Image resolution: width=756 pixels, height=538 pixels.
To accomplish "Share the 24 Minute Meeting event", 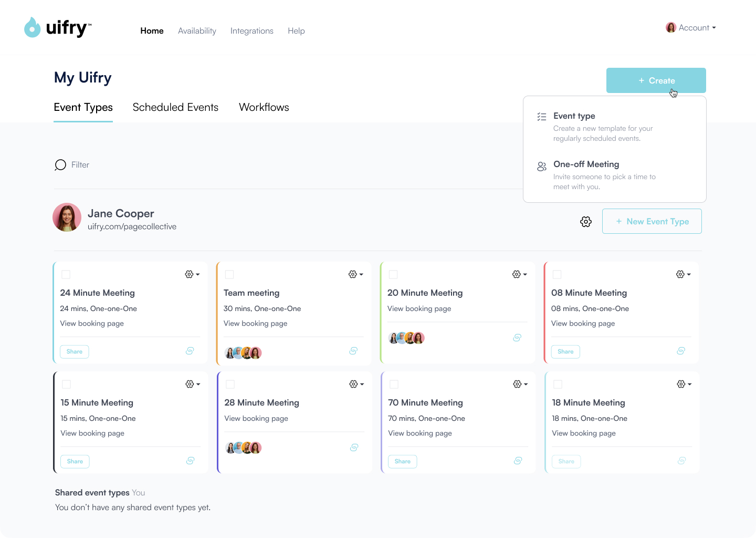I will 75,351.
